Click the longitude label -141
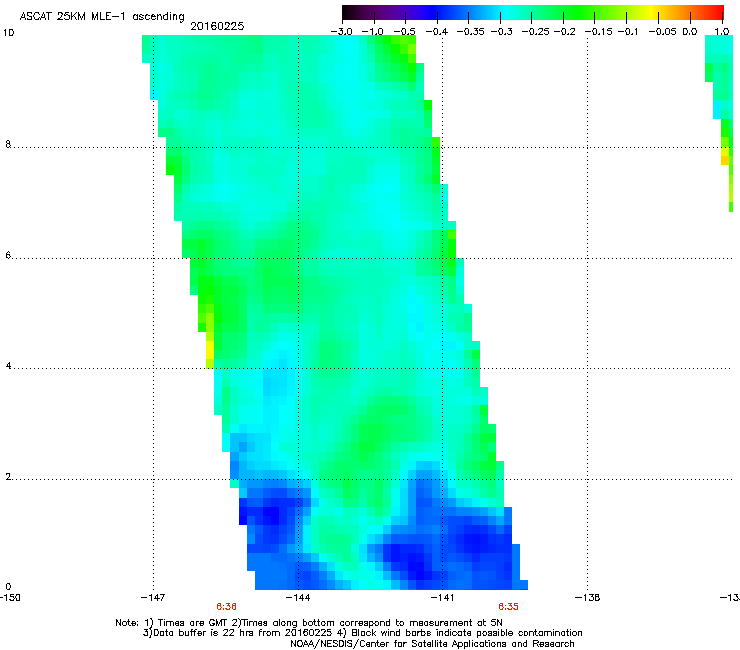This screenshot has width=740, height=650. pos(443,598)
